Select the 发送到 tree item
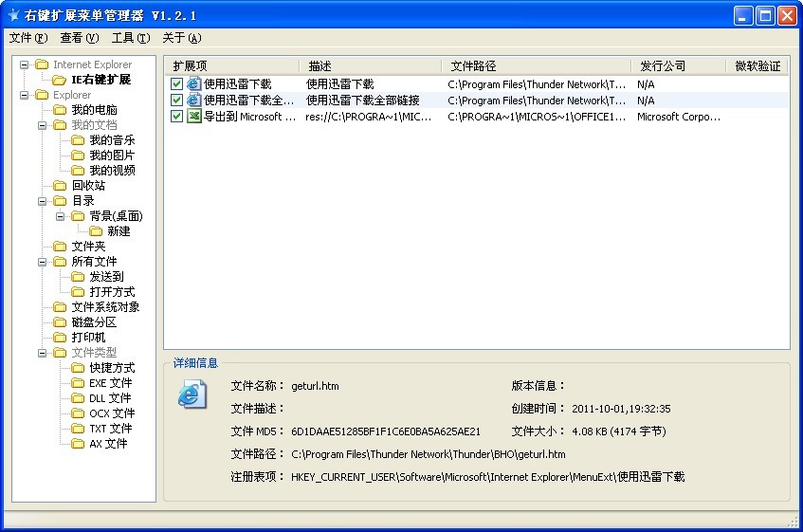Viewport: 803px width, 532px height. pyautogui.click(x=106, y=277)
